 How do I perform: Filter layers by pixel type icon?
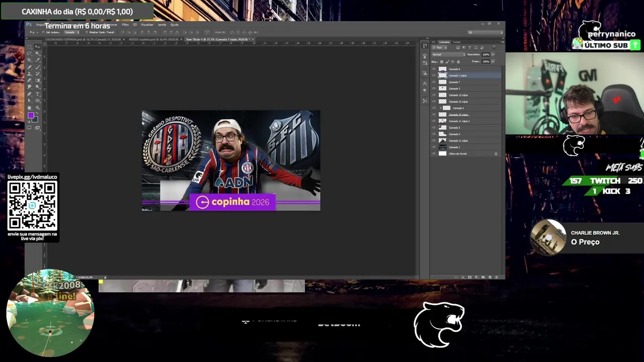[x=458, y=47]
